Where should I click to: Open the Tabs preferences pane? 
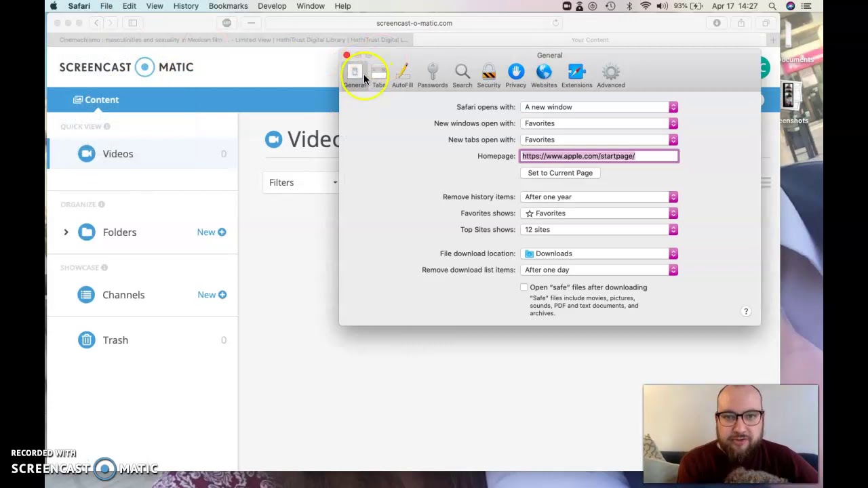(x=378, y=76)
